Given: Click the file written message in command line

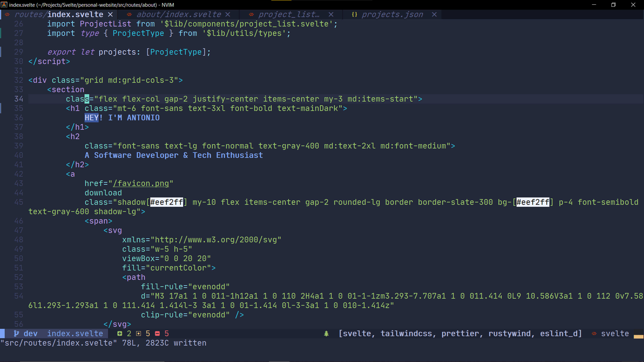Looking at the screenshot, I should point(103,343).
